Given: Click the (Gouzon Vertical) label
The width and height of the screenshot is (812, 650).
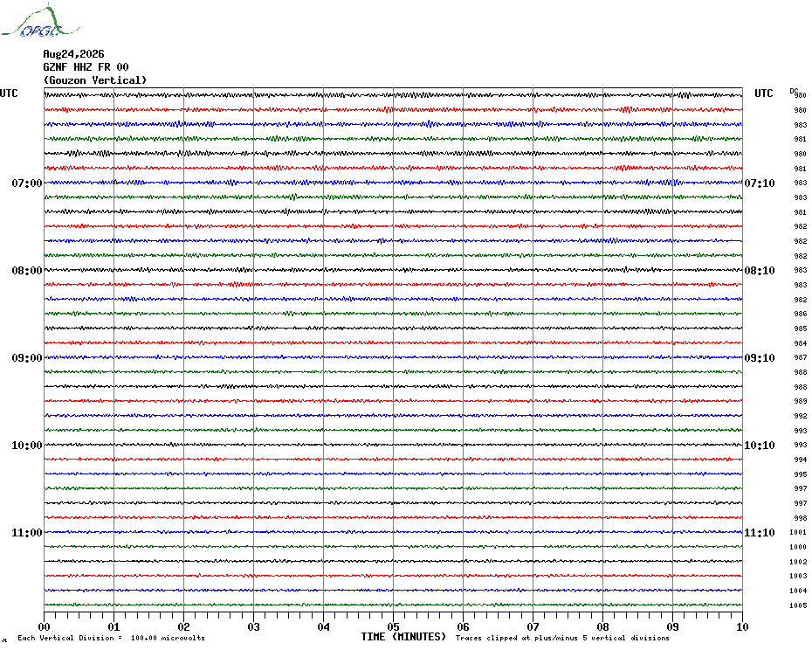Looking at the screenshot, I should (x=95, y=80).
